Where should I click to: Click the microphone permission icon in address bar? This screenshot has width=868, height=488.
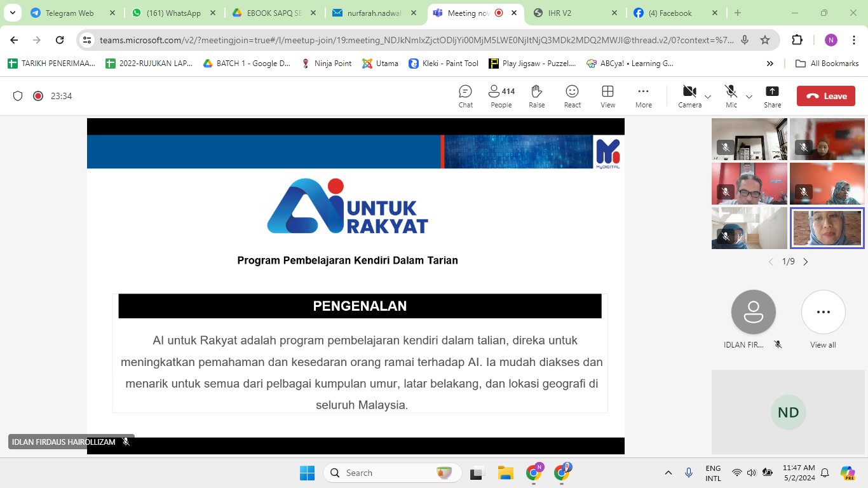pos(745,40)
